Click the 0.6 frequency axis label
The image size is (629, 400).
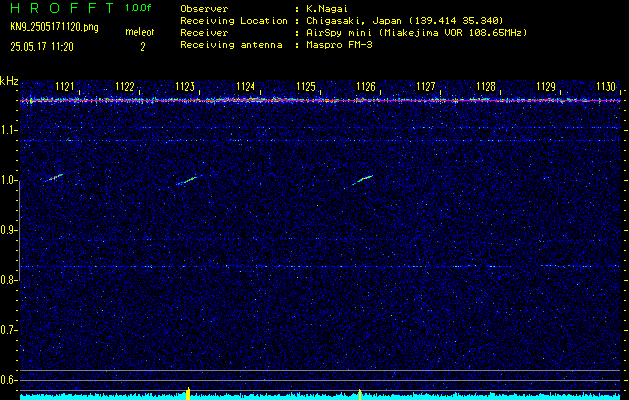[8, 380]
